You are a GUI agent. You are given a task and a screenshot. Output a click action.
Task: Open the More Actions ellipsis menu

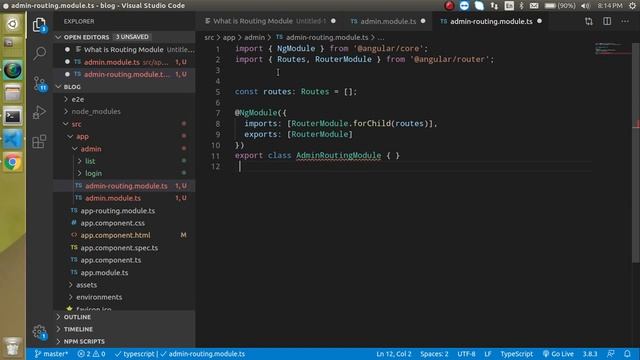coord(625,21)
